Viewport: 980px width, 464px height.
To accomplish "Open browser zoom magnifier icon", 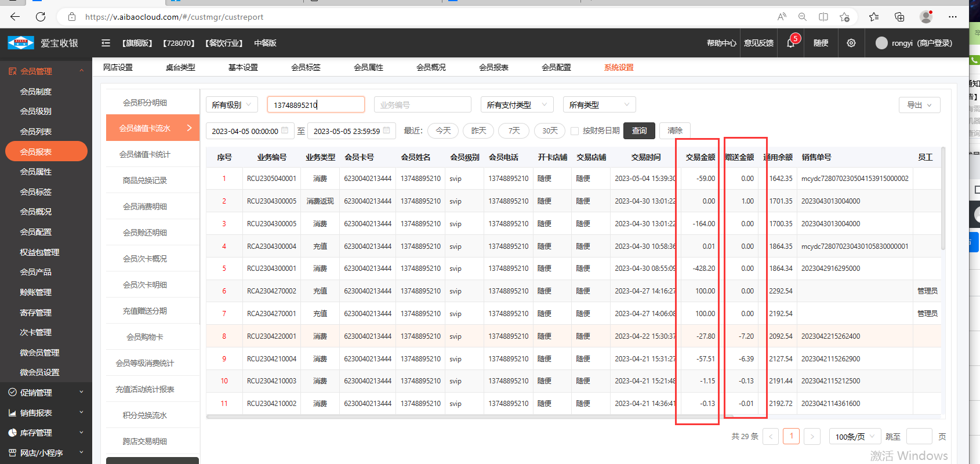I will click(x=803, y=17).
